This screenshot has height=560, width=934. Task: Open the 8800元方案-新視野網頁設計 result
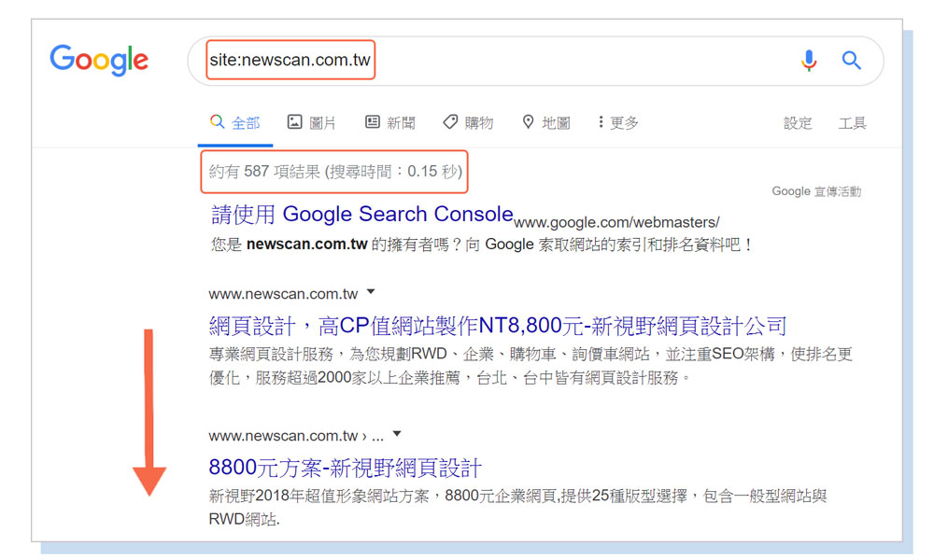pyautogui.click(x=345, y=468)
